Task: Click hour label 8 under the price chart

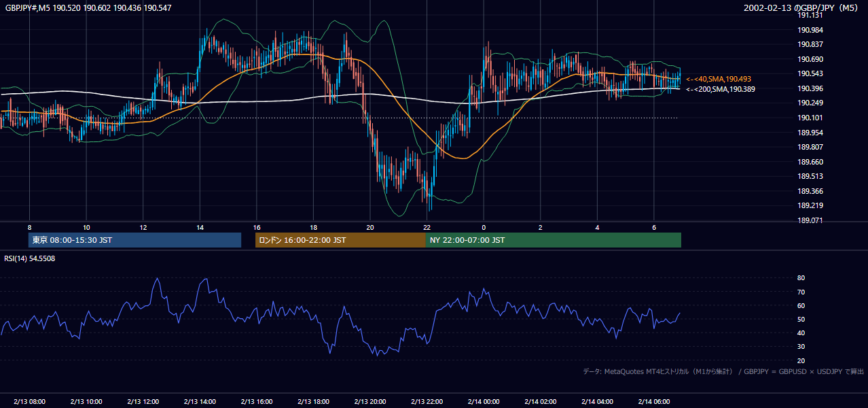Action: [29, 227]
